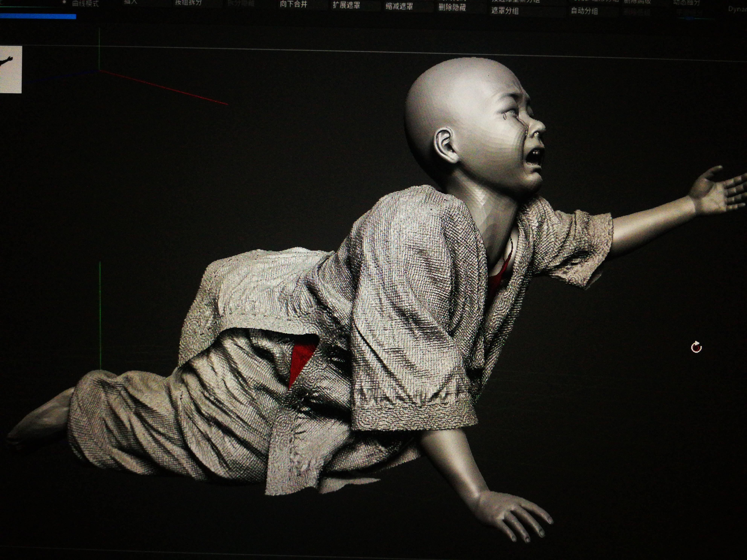747x560 pixels.
Task: Select 扩展遮罩 to grow the mask
Action: (x=346, y=5)
